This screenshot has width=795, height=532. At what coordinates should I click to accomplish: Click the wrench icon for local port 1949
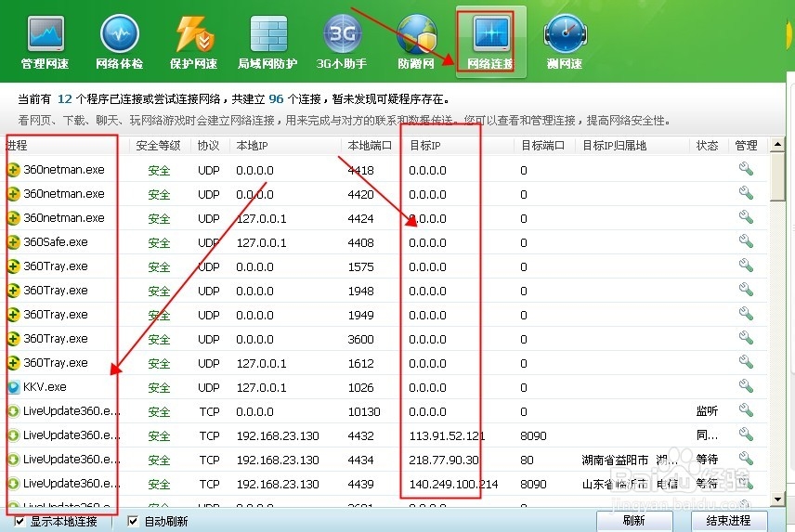pos(746,314)
